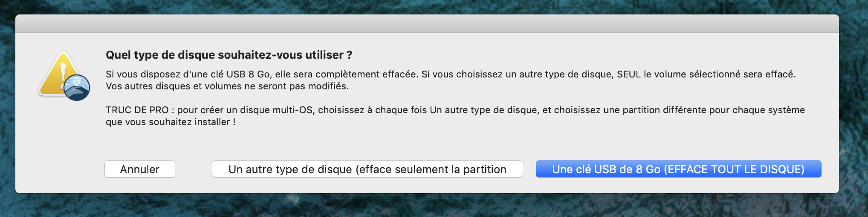Click the word 'SEUL' in the message

tap(628, 74)
